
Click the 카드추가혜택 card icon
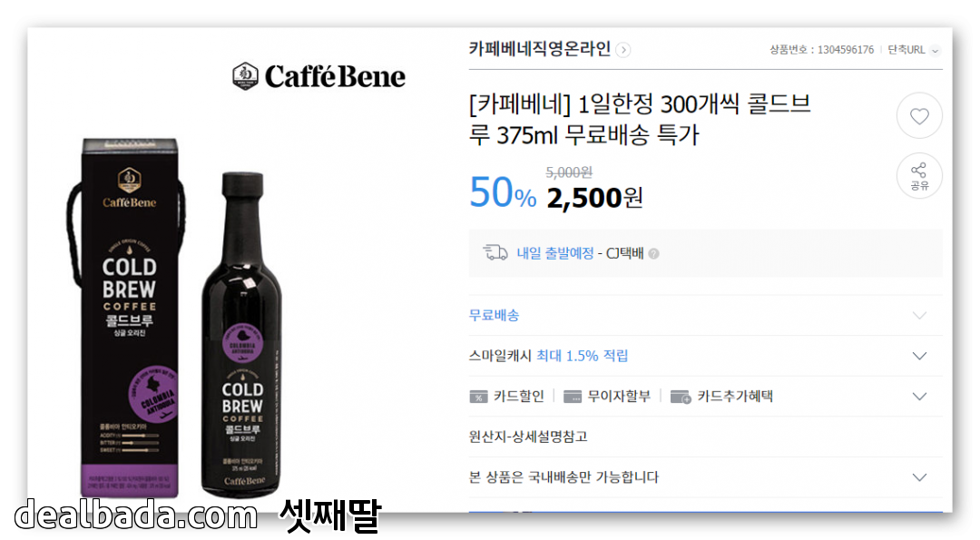point(680,397)
